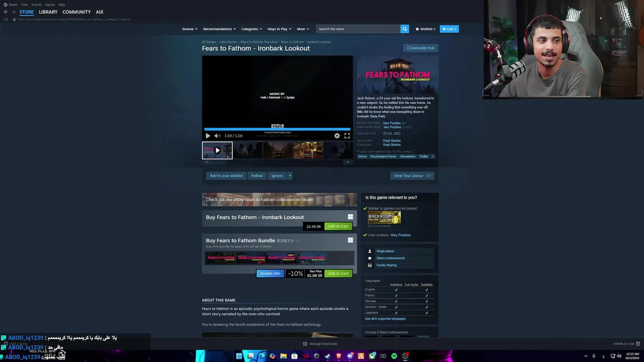Click the volume icon in the system tray
Screen dimensions: 644x362
pyautogui.click(x=619, y=356)
